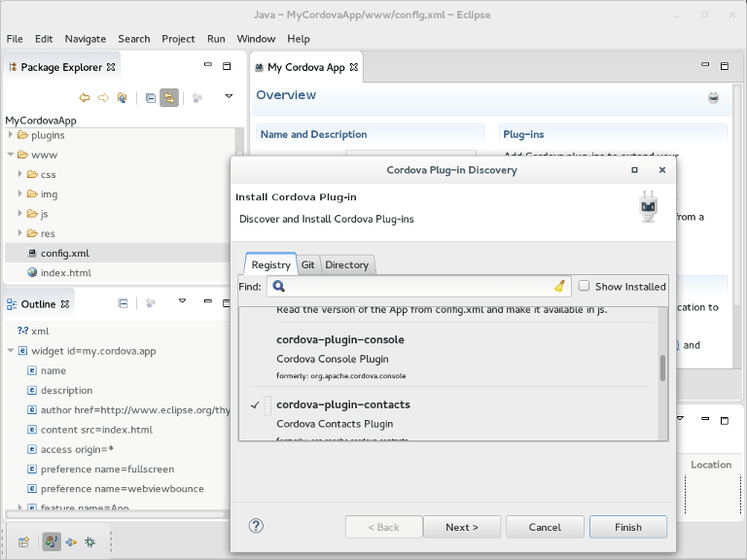The image size is (747, 560).
Task: Minimize the Outline panel
Action: coord(208,301)
